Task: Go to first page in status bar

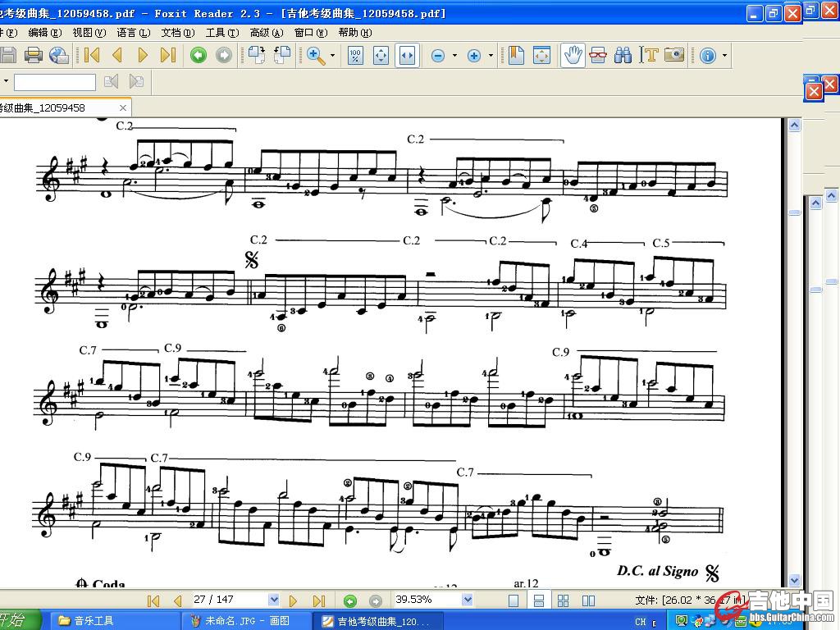Action: tap(153, 600)
